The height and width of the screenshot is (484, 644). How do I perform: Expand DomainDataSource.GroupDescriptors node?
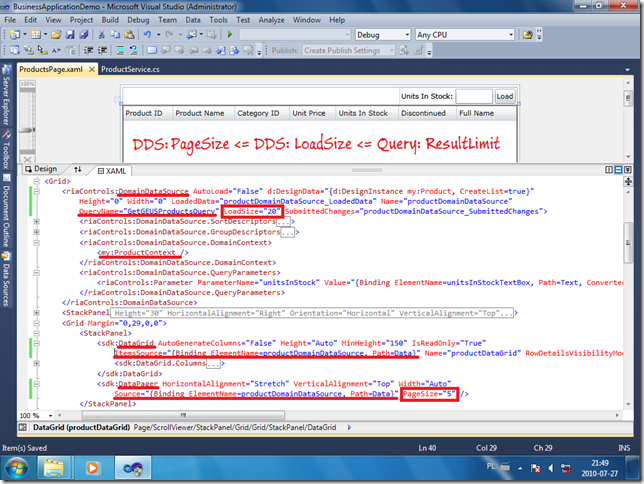[37, 232]
